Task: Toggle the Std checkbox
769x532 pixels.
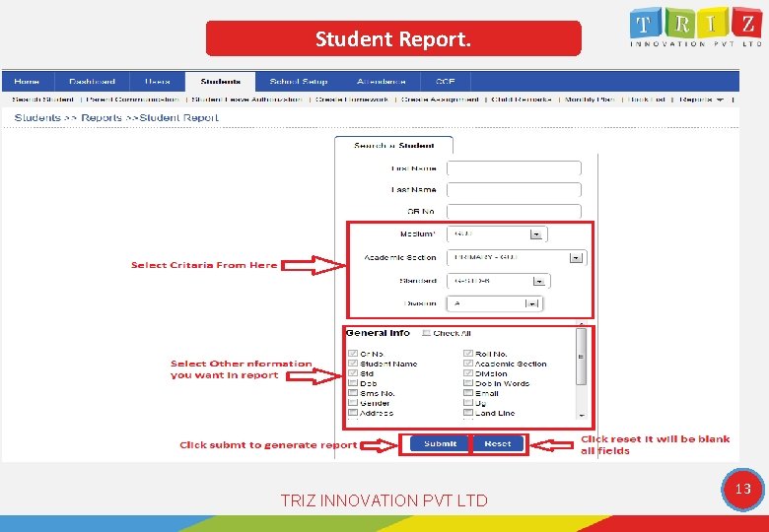Action: tap(353, 373)
